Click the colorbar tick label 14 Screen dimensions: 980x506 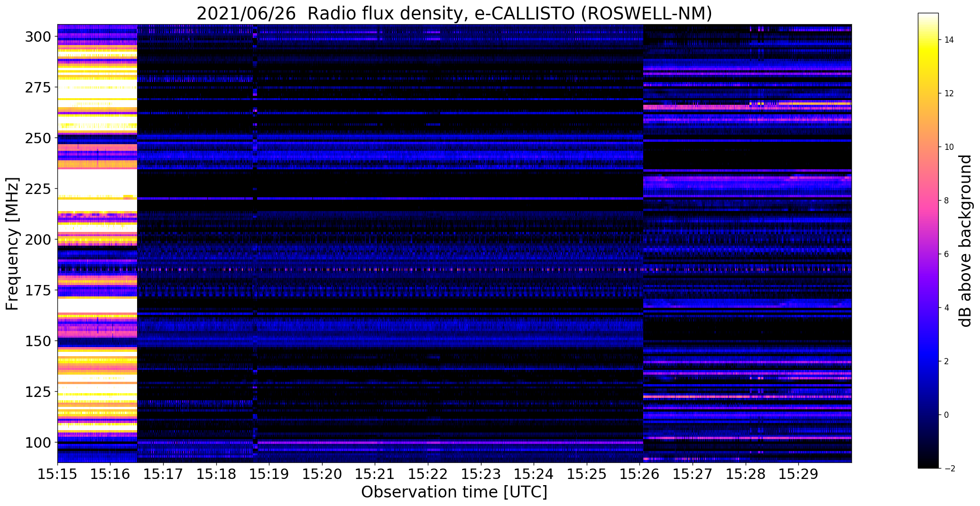[949, 40]
